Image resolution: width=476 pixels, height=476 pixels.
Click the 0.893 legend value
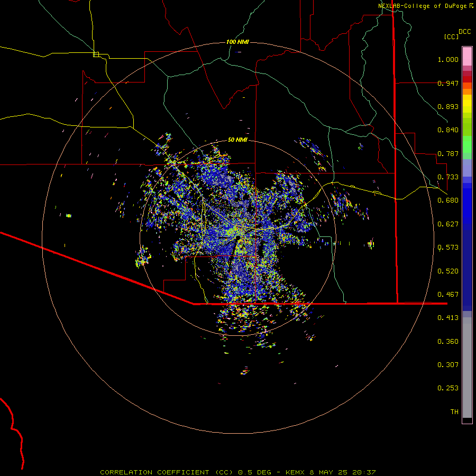pyautogui.click(x=448, y=106)
